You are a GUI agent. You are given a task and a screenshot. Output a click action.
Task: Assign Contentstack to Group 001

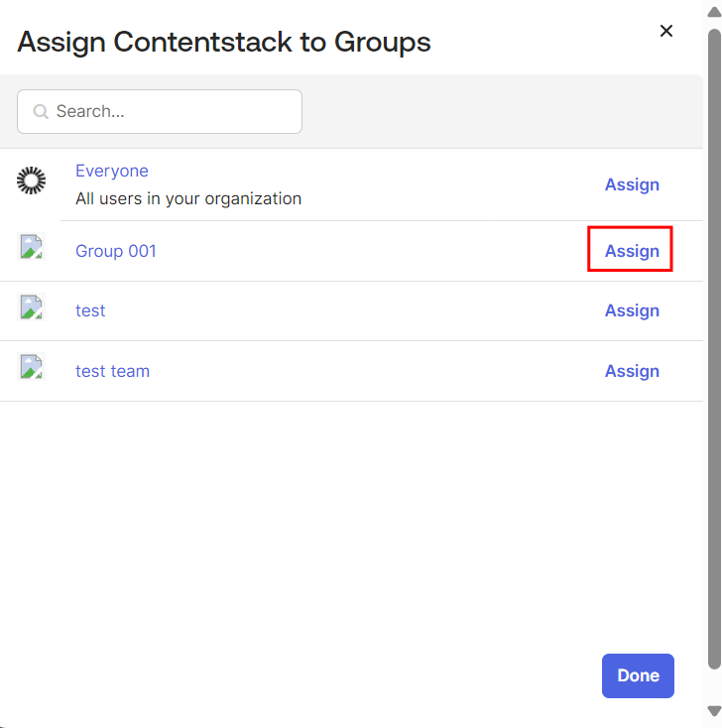pyautogui.click(x=632, y=251)
